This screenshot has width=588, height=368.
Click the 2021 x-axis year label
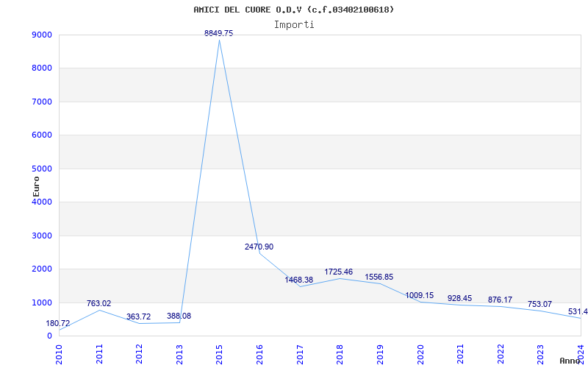[461, 354]
